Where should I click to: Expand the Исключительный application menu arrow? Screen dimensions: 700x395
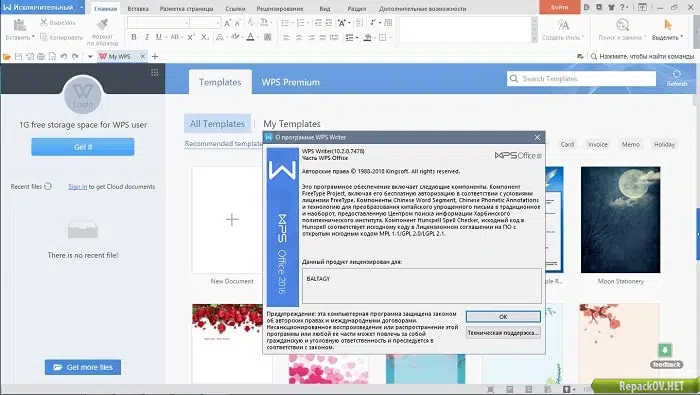click(81, 7)
